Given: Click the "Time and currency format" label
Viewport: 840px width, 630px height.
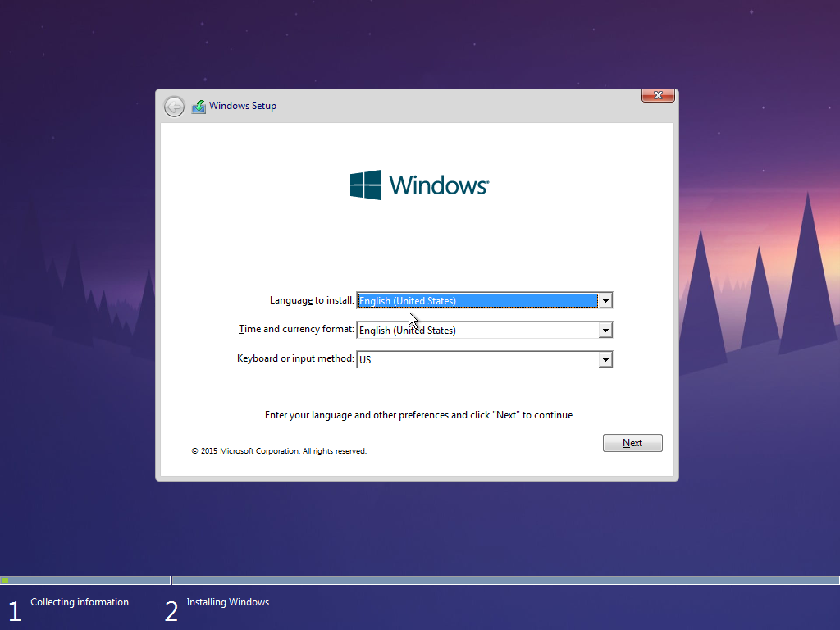Looking at the screenshot, I should (x=296, y=329).
